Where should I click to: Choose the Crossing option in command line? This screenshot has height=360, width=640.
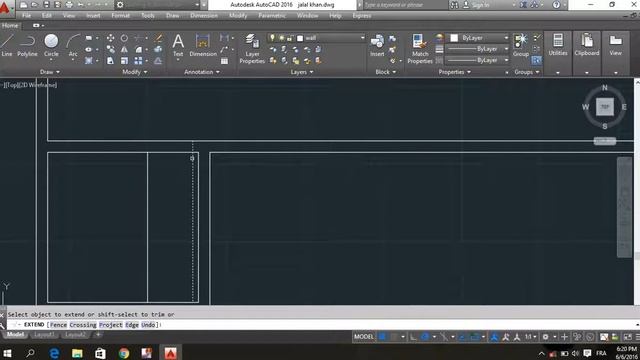pos(83,325)
